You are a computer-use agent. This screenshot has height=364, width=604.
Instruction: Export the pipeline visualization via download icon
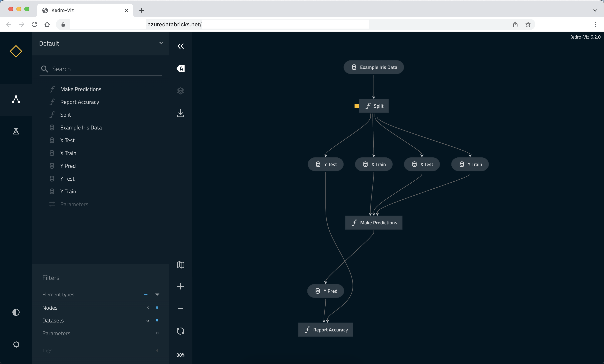pos(181,113)
